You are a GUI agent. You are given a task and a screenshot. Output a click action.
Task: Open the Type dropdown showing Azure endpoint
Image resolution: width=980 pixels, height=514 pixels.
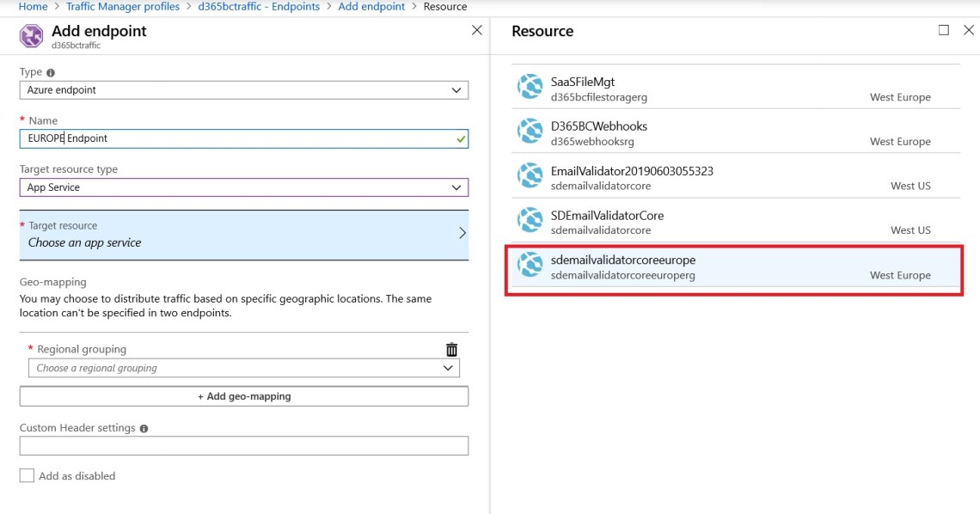tap(243, 90)
